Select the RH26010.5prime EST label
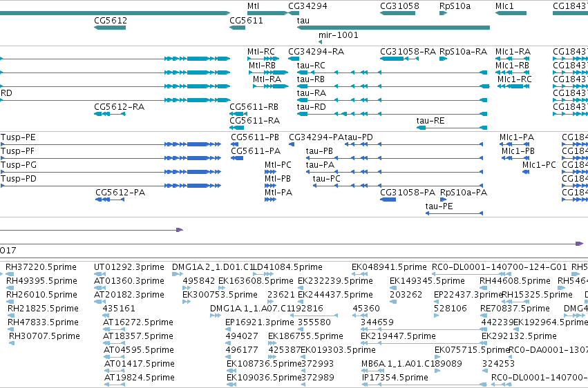588x388 pixels. pyautogui.click(x=41, y=295)
